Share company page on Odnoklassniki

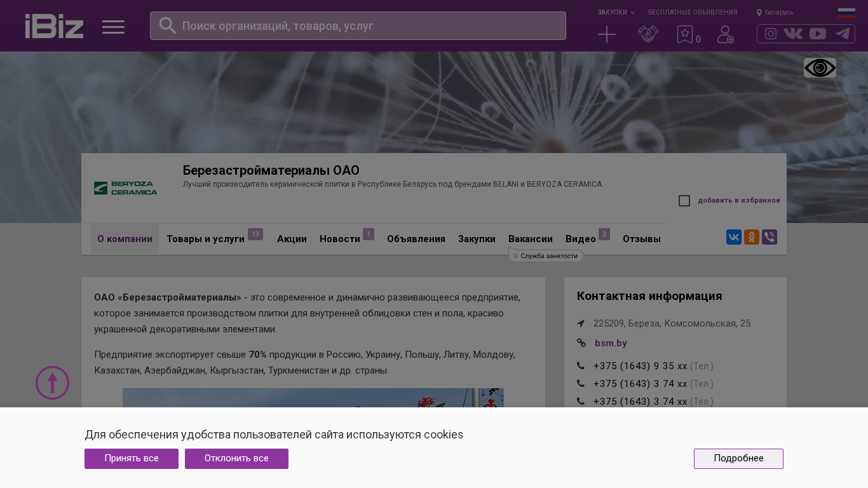(752, 237)
